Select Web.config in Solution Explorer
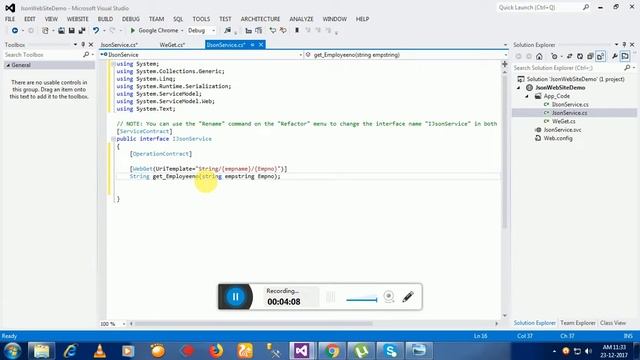The height and width of the screenshot is (360, 640). pyautogui.click(x=558, y=138)
